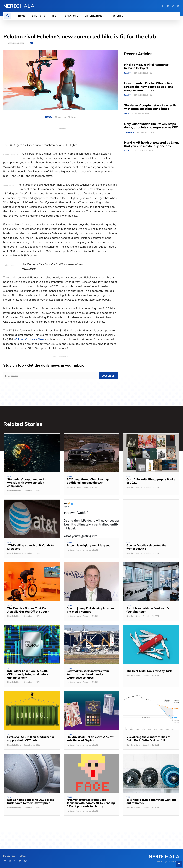Click the mail icon in top header
The image size is (183, 868).
pyautogui.click(x=168, y=6)
